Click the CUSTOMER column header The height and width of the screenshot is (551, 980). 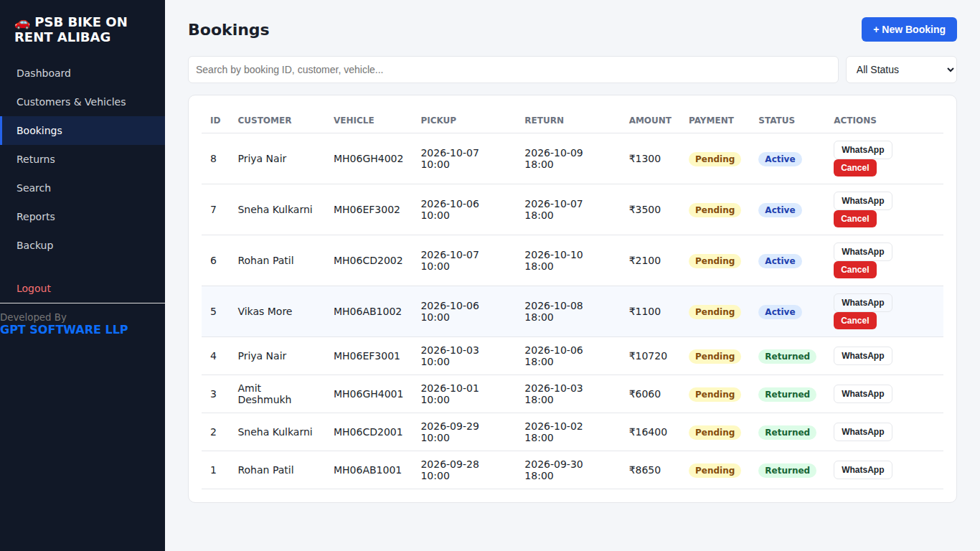(265, 121)
